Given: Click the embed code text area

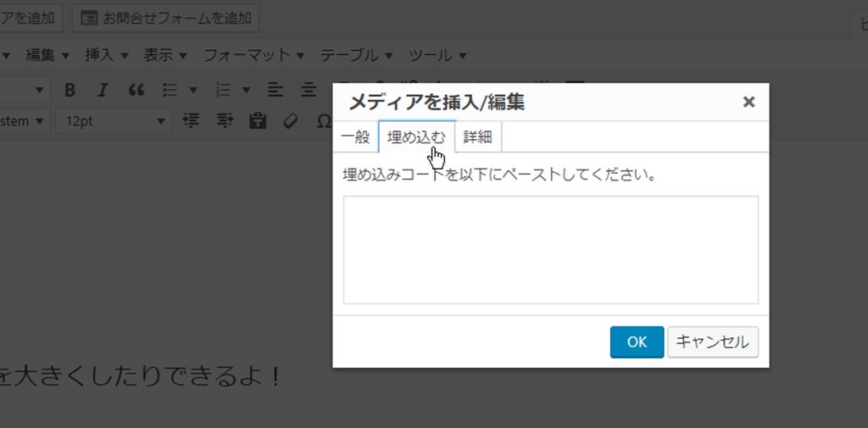Looking at the screenshot, I should pos(550,249).
